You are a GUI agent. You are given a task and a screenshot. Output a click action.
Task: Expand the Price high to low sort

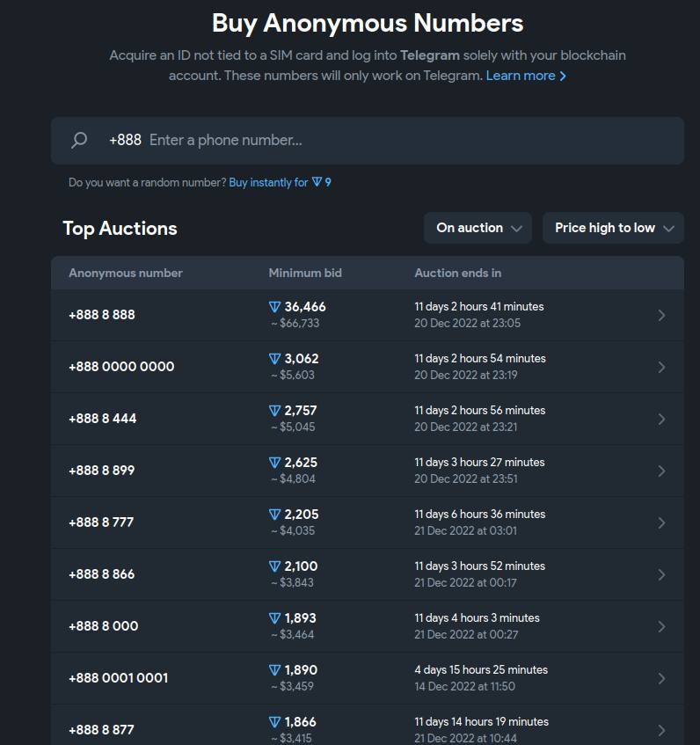click(613, 228)
